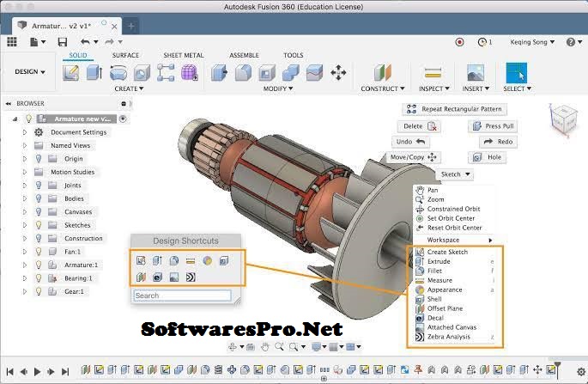The image size is (588, 384).
Task: Toggle visibility bulb for Sketches
Action: pos(39,225)
